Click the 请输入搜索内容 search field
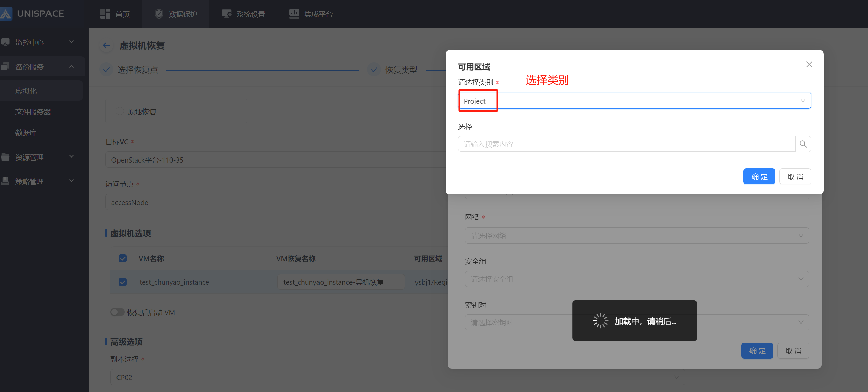This screenshot has width=868, height=392. [x=626, y=144]
